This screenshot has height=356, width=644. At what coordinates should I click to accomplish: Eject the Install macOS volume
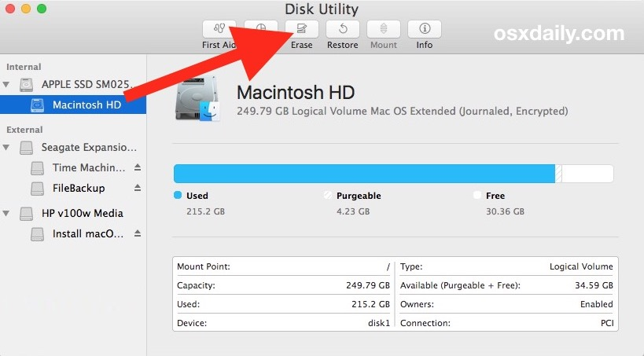[x=138, y=233]
